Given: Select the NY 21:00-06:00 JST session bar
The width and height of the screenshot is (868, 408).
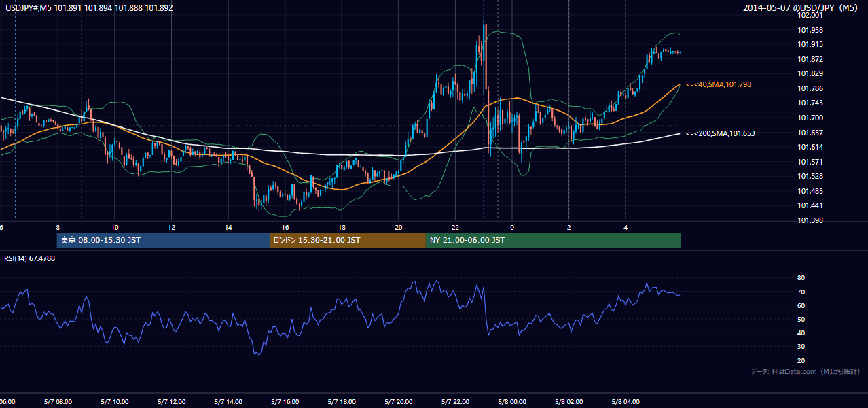Looking at the screenshot, I should (554, 240).
